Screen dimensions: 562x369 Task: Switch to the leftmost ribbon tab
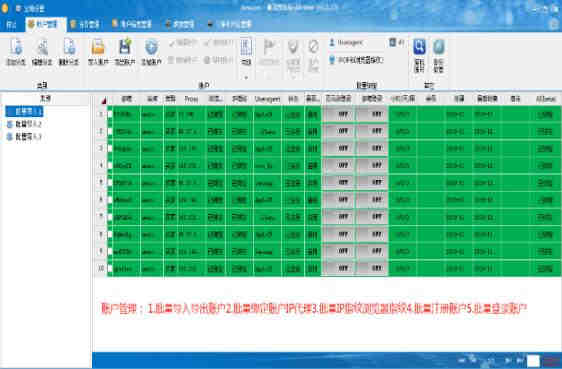pos(11,24)
